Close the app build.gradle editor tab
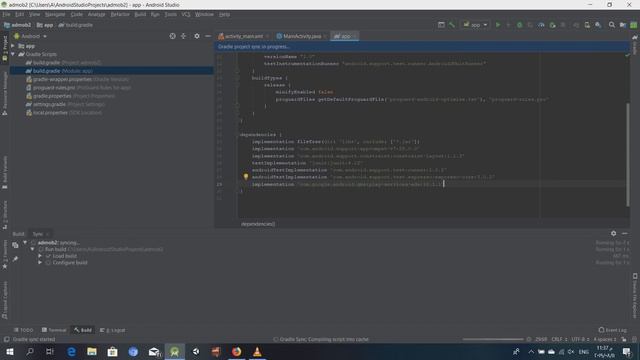This screenshot has height=360, width=640. 355,36
